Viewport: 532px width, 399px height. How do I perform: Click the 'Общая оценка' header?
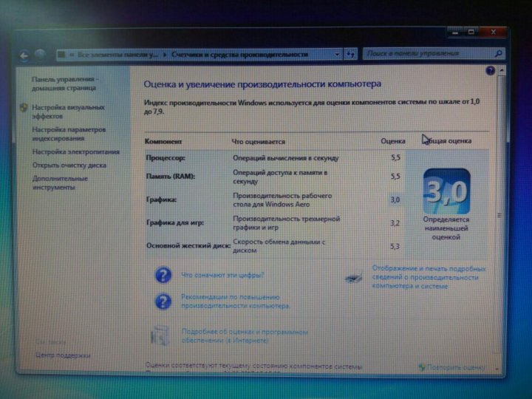(447, 141)
